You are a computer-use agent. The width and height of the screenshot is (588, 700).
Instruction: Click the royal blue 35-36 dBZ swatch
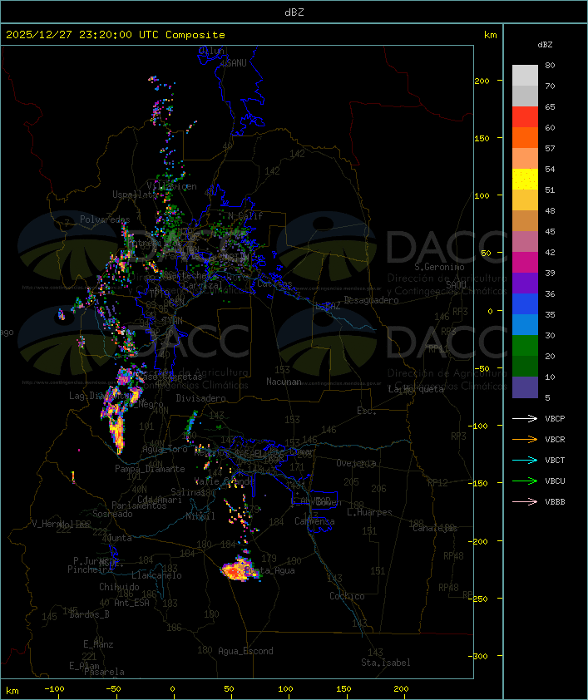click(525, 304)
